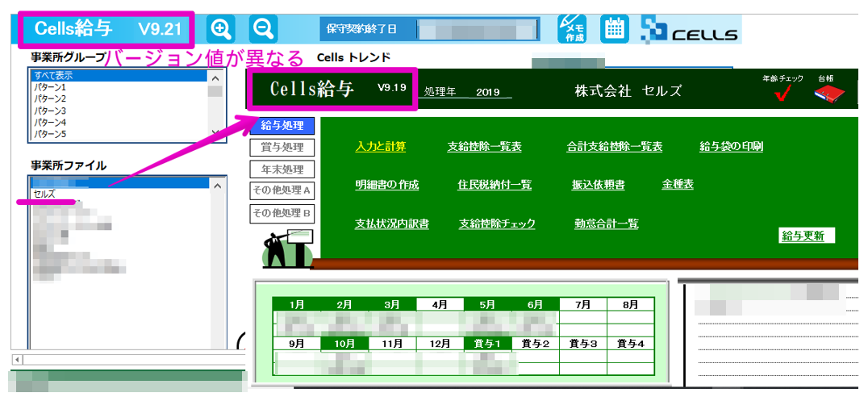The image size is (868, 397).
Task: Select the 年末処理 tab
Action: tap(282, 169)
